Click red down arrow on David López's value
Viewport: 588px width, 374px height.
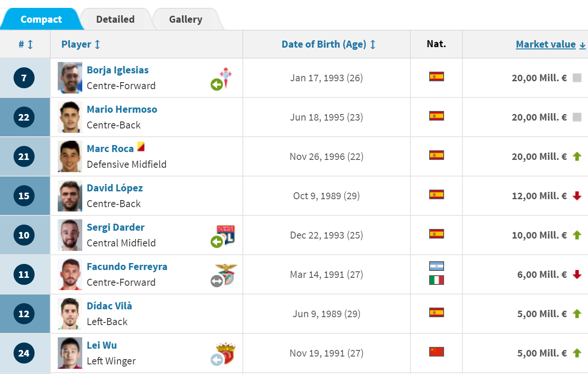(x=577, y=196)
